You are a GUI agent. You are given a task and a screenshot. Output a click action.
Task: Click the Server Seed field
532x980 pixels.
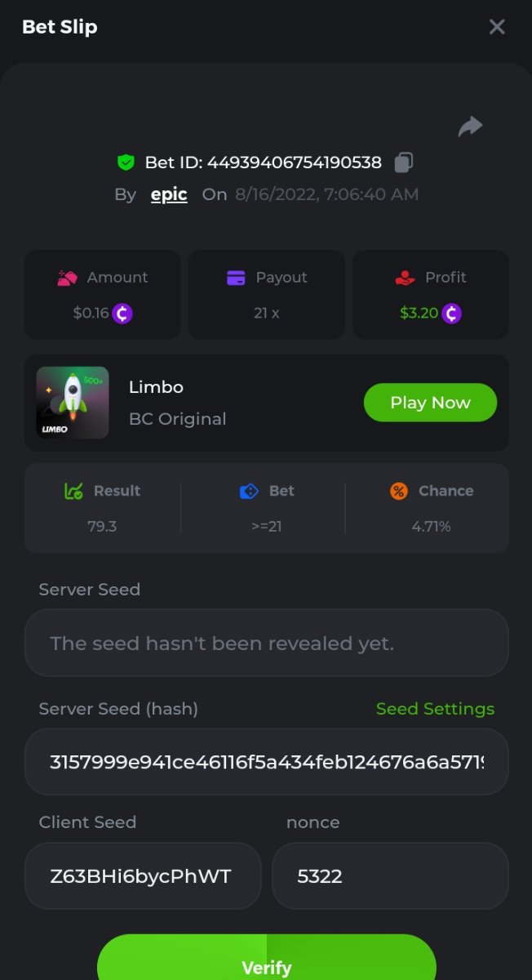tap(266, 643)
